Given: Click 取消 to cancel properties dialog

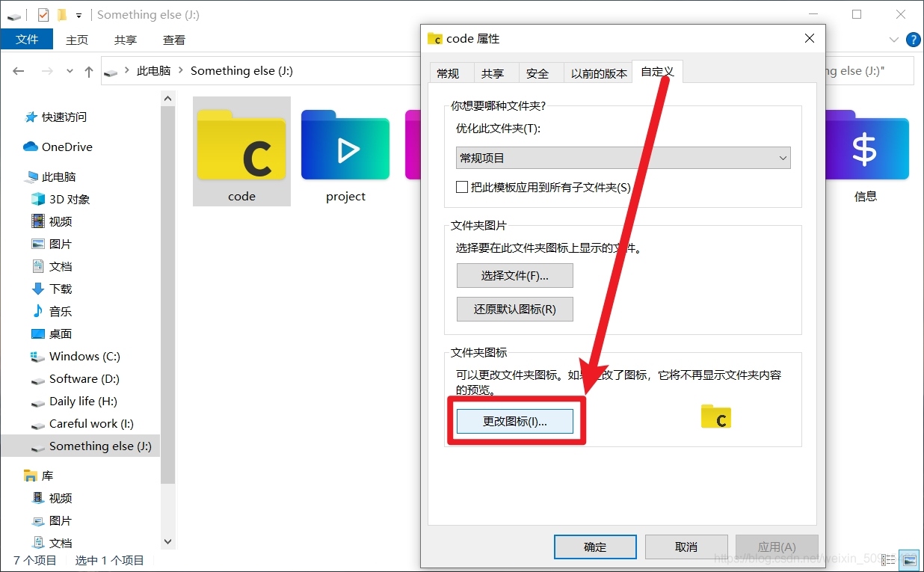Looking at the screenshot, I should [x=686, y=547].
